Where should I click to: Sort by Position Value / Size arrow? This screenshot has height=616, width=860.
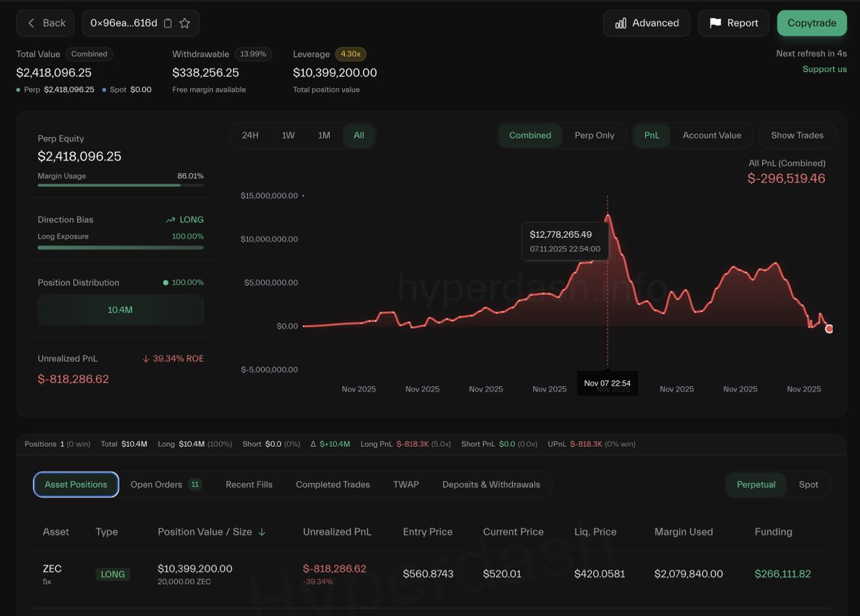click(262, 532)
